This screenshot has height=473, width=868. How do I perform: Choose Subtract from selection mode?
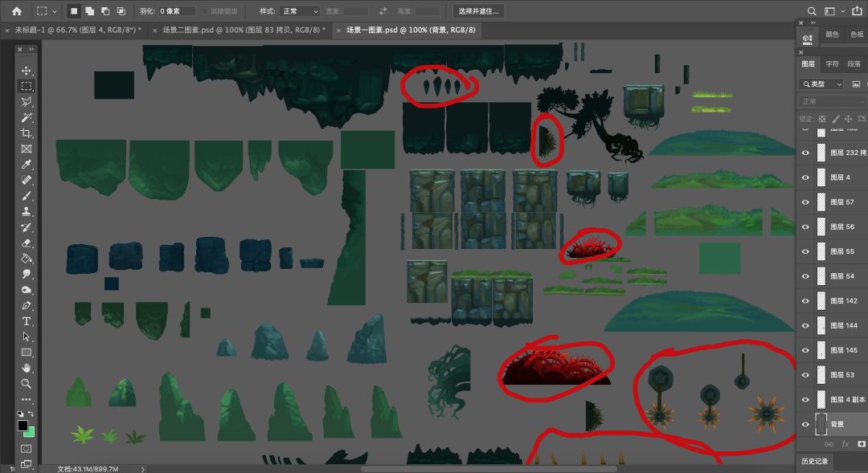105,11
